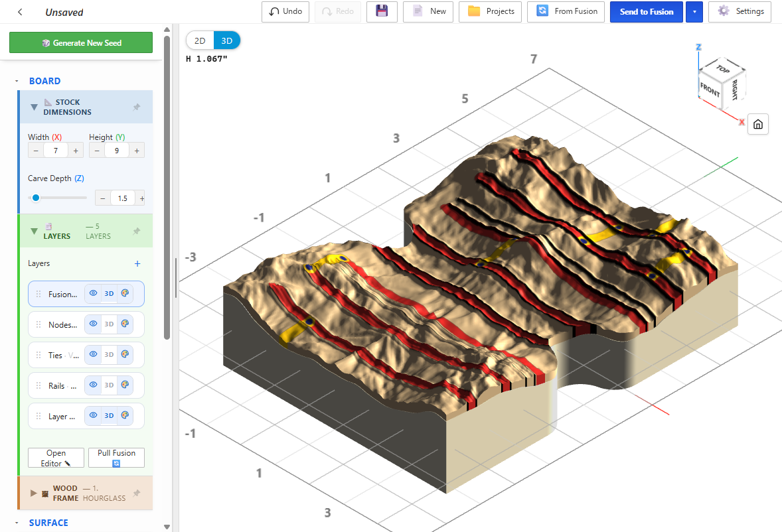Open color palette for Rails layer
Screen dimensions: 782x532
pyautogui.click(x=125, y=385)
